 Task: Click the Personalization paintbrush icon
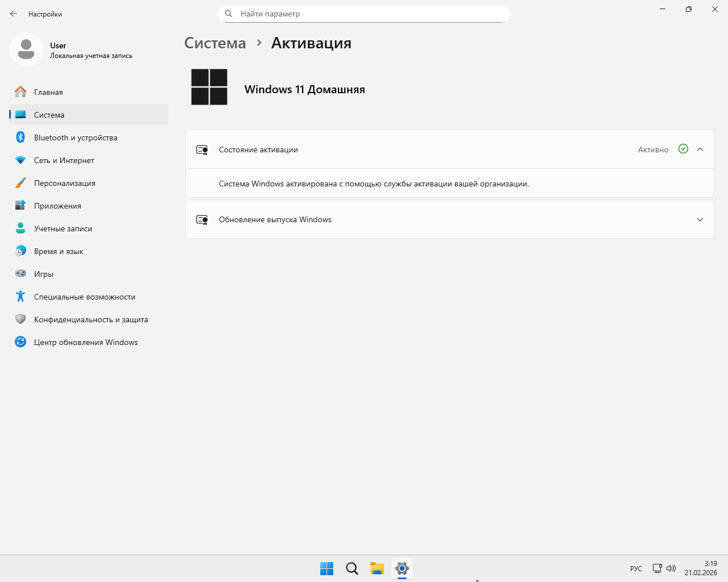(x=20, y=183)
